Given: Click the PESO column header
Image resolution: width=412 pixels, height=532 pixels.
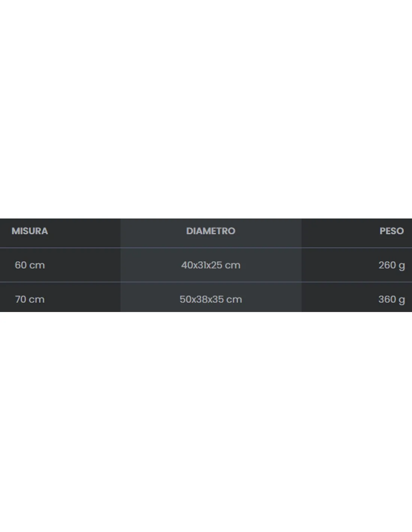Looking at the screenshot, I should (x=391, y=231).
